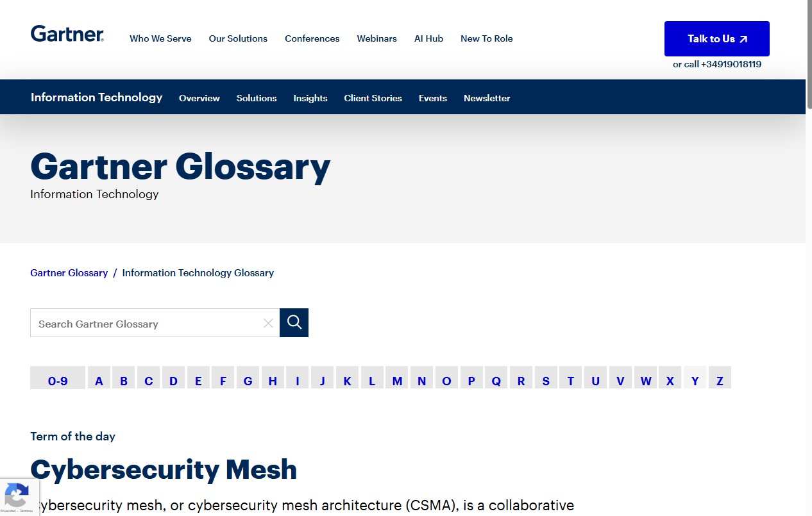Open the Our Solutions menu
Image resolution: width=812 pixels, height=516 pixels.
click(x=238, y=38)
